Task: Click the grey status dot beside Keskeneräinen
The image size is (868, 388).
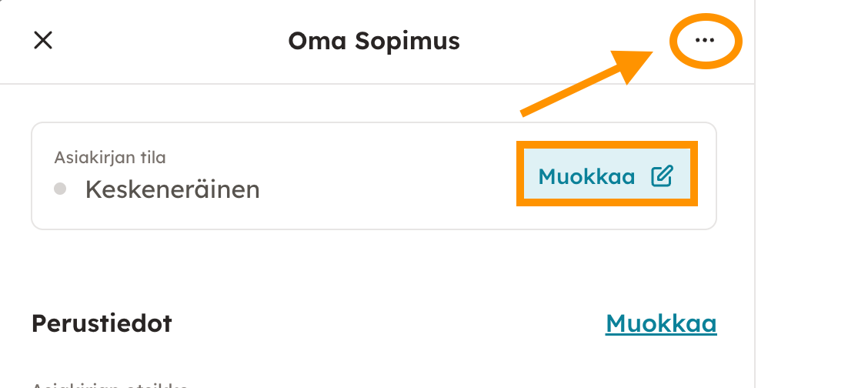Action: 60,189
